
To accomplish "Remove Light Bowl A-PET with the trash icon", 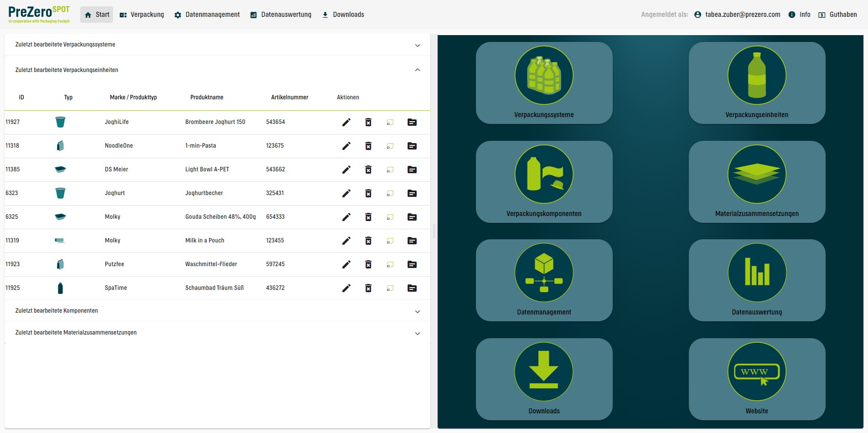I will click(x=368, y=170).
